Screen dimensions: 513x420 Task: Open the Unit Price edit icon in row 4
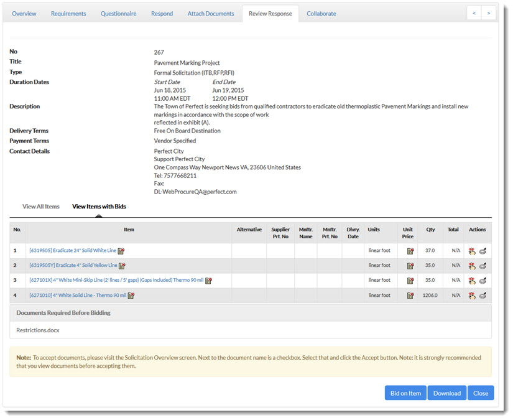[410, 296]
